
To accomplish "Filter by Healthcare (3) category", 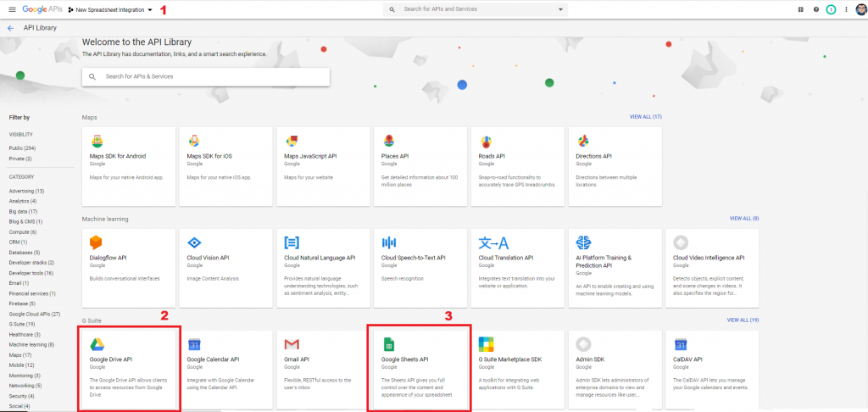I will (x=25, y=335).
